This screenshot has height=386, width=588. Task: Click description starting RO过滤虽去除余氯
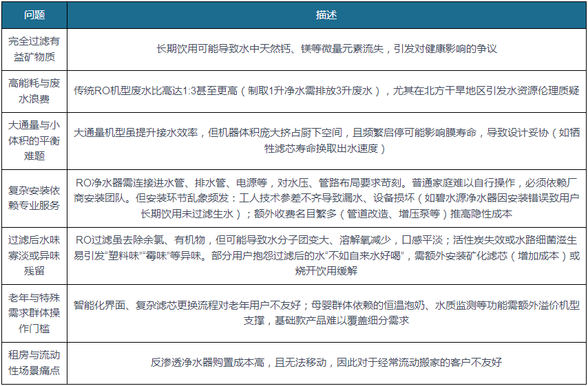(x=326, y=255)
